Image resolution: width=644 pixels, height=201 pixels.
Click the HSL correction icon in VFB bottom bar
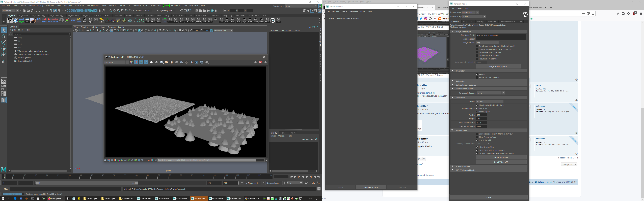[119, 160]
